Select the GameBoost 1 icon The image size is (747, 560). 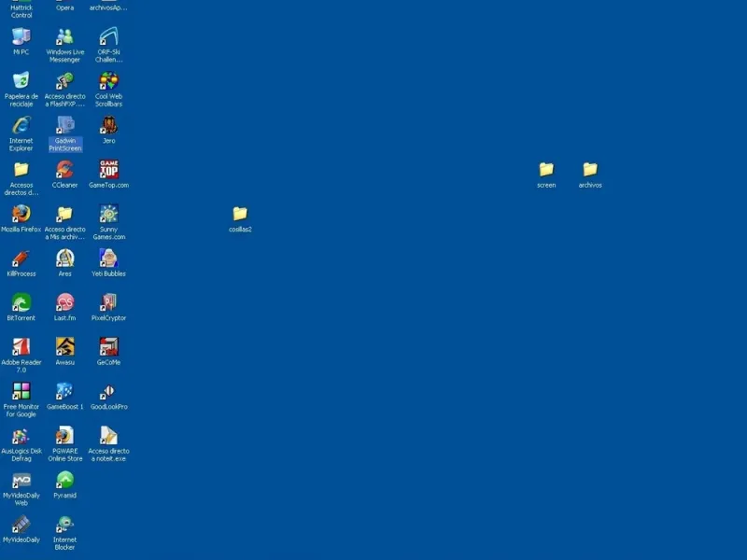click(x=64, y=391)
